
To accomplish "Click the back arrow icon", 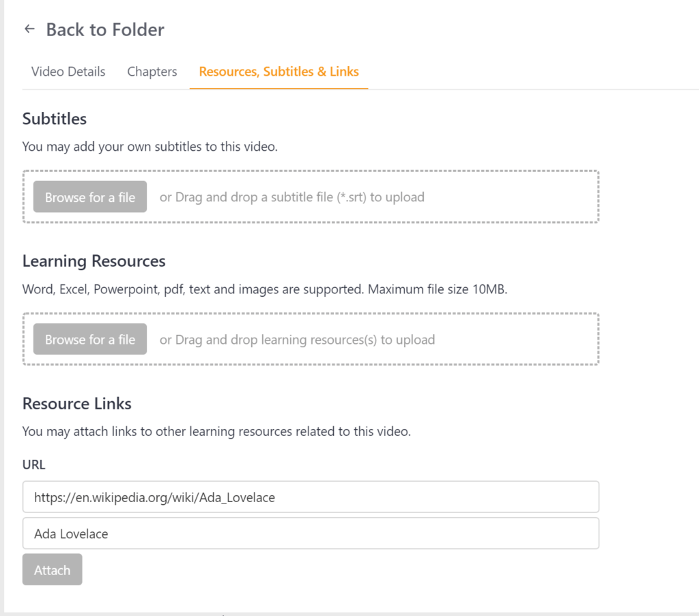I will point(29,29).
